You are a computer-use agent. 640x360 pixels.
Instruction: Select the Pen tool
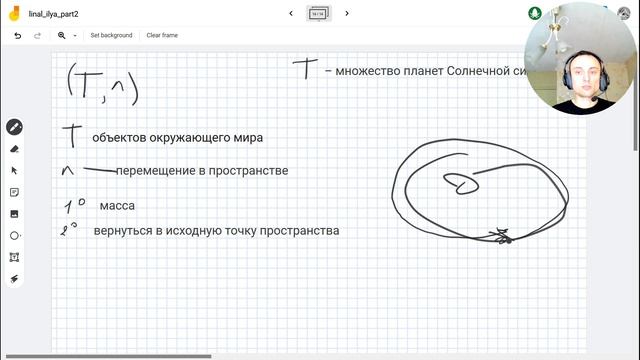pos(14,127)
